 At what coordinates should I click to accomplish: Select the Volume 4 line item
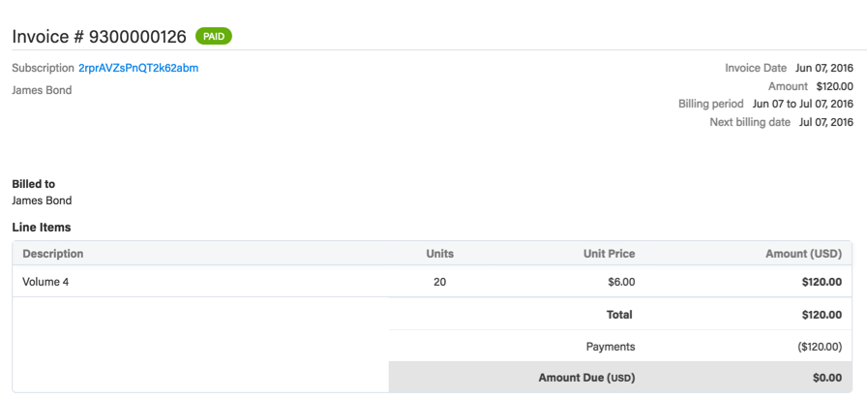point(45,283)
